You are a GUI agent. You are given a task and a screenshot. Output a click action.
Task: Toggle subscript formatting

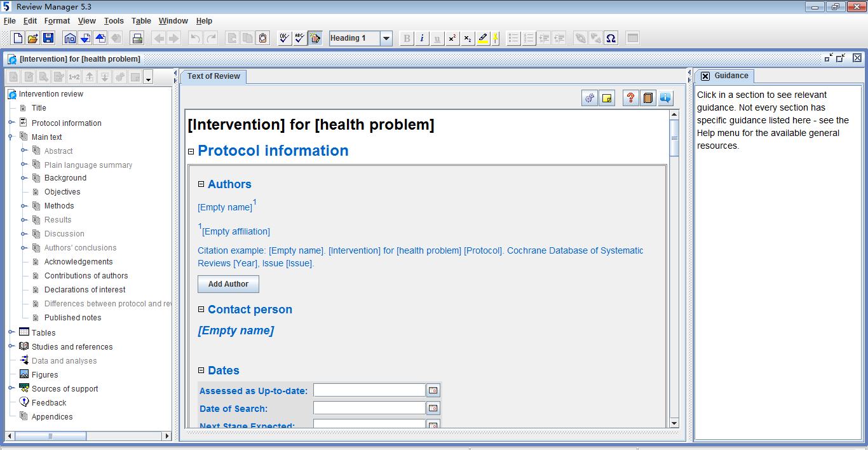(468, 38)
